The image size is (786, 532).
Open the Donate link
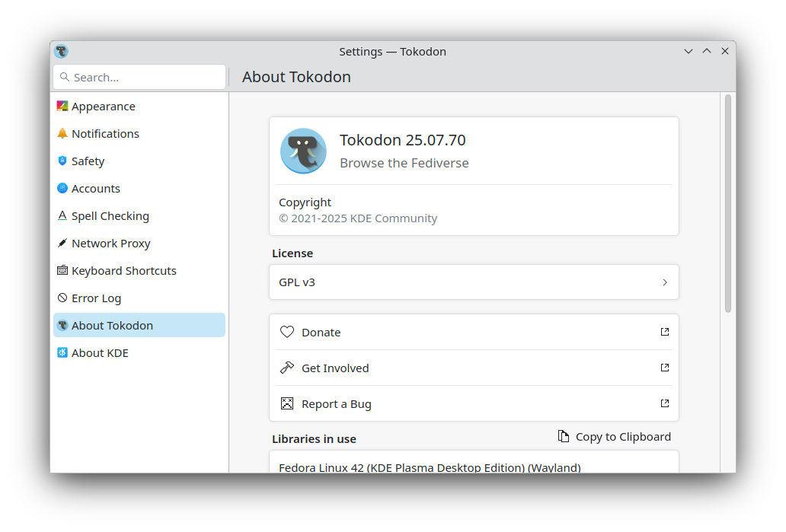(474, 332)
